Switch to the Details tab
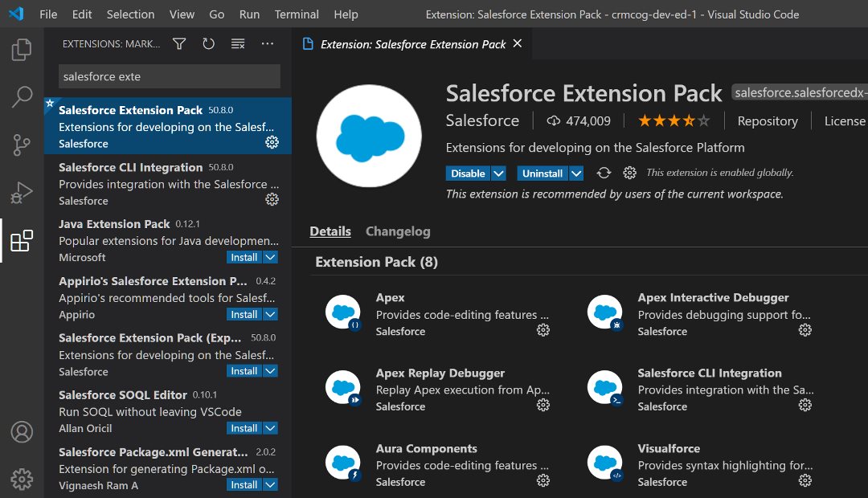The height and width of the screenshot is (498, 868). 330,231
